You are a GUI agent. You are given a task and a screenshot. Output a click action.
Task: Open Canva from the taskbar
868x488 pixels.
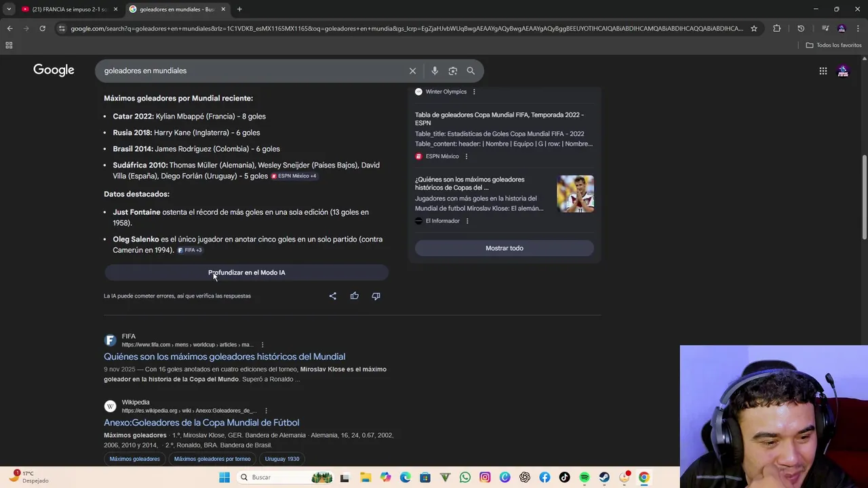coord(505,477)
